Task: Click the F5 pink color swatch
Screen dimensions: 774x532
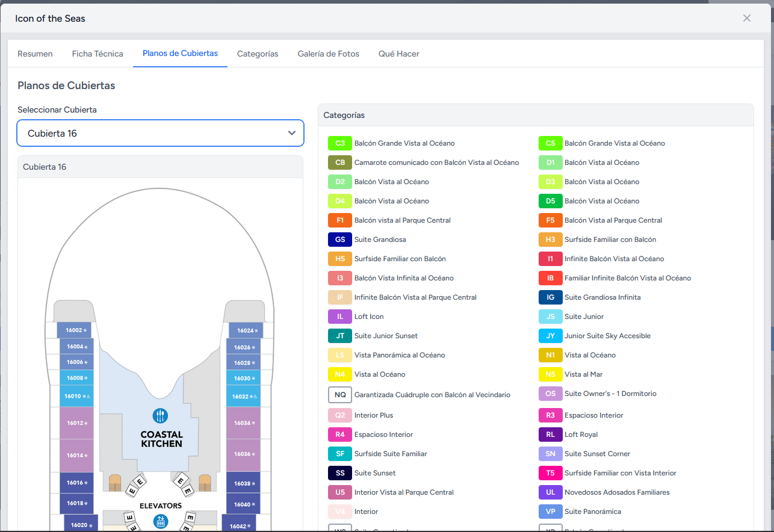Action: (x=550, y=220)
